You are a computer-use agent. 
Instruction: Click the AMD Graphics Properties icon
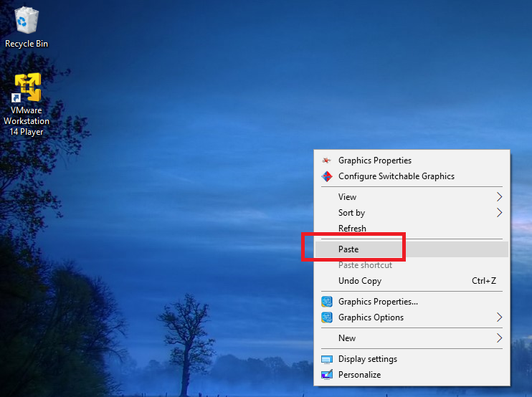coord(326,161)
